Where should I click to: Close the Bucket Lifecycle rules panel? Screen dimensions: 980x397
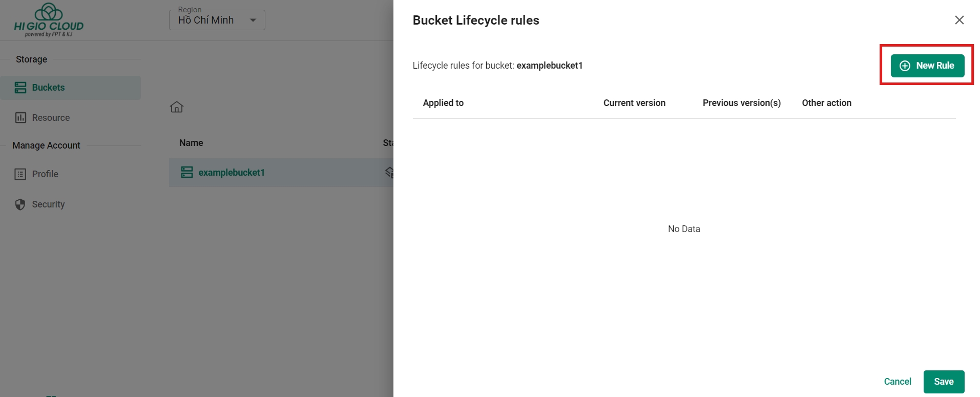(959, 20)
